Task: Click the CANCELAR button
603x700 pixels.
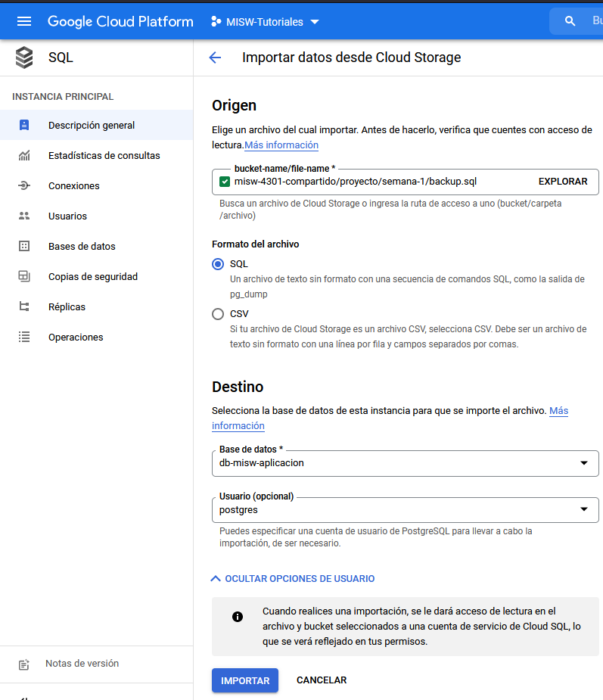Action: click(x=322, y=680)
